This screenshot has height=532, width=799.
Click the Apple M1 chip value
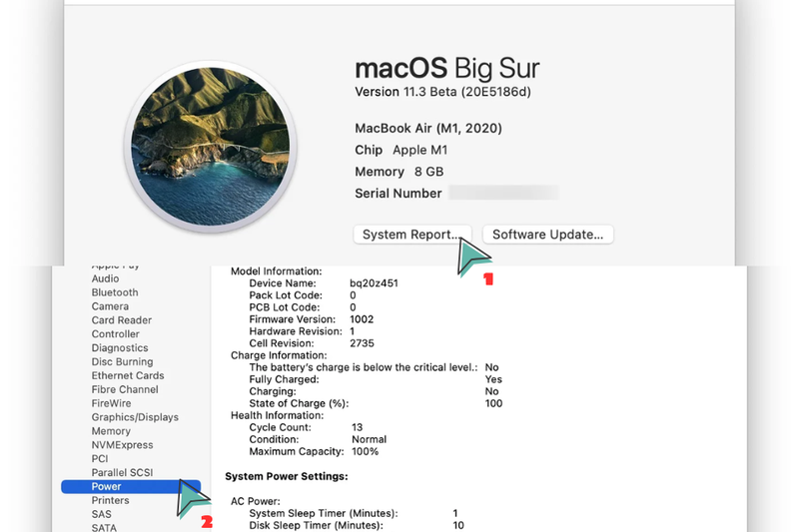click(419, 150)
